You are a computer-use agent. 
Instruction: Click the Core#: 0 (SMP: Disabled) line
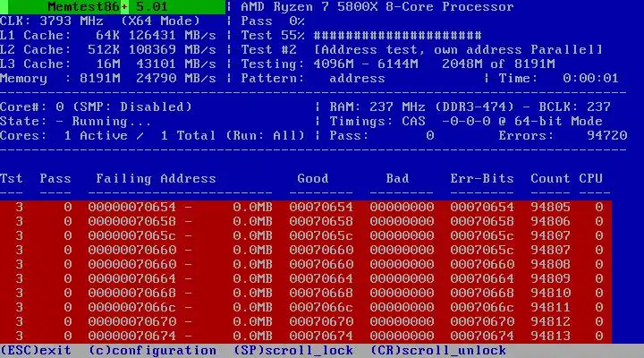coord(96,107)
